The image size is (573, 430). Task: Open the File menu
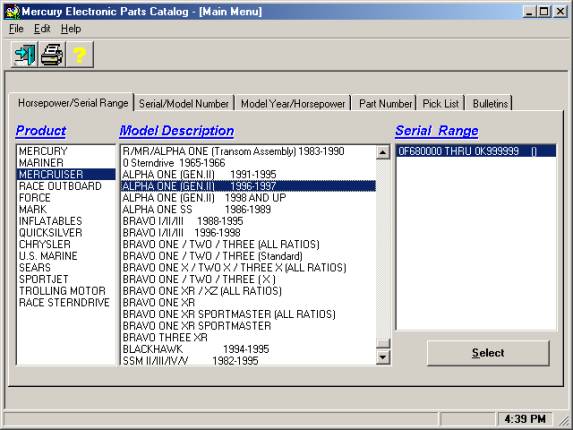tap(16, 29)
